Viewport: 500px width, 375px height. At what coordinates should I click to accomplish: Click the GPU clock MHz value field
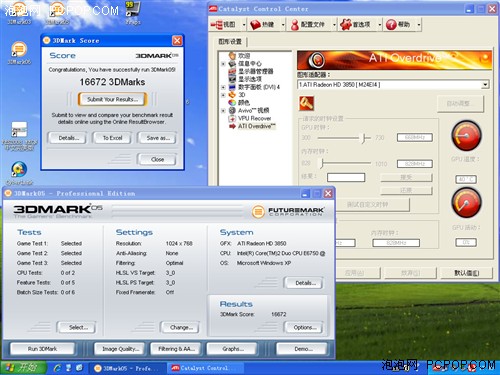pyautogui.click(x=415, y=137)
